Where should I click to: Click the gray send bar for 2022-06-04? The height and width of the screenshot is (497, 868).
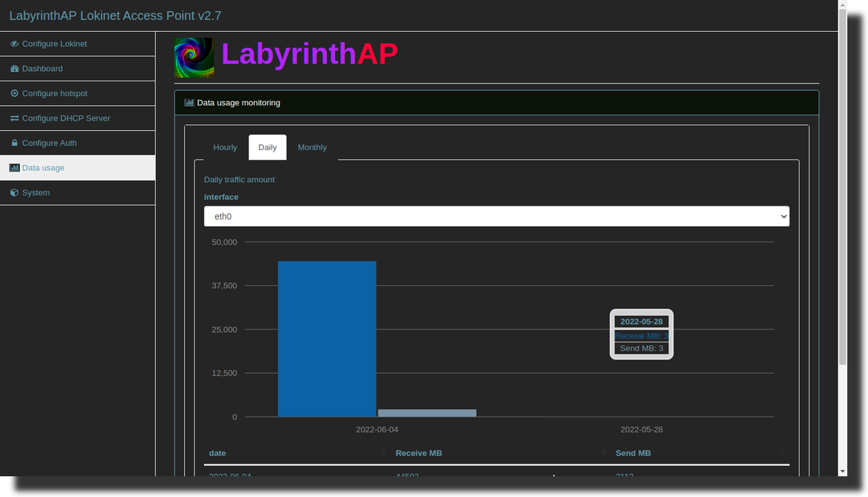coord(427,413)
